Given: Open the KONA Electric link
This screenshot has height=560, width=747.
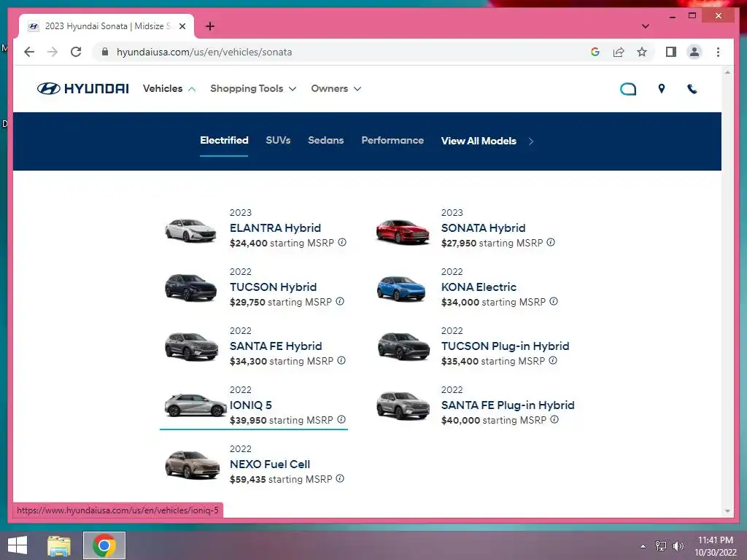Looking at the screenshot, I should point(479,287).
